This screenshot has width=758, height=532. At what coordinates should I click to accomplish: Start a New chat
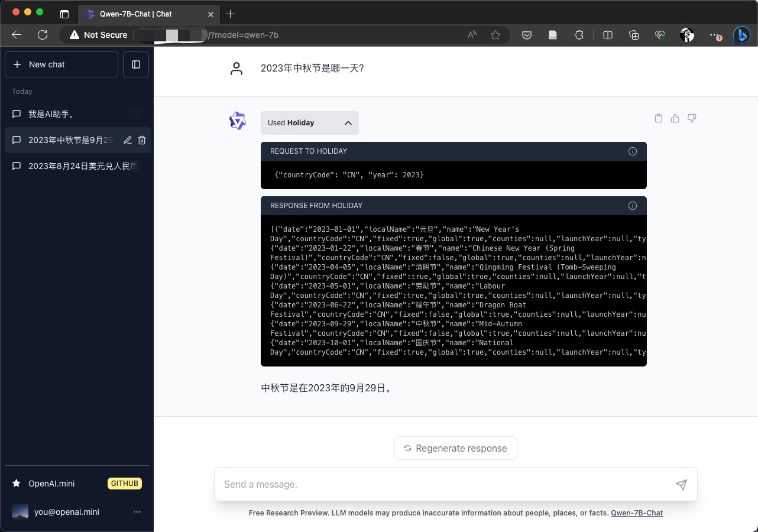(61, 64)
